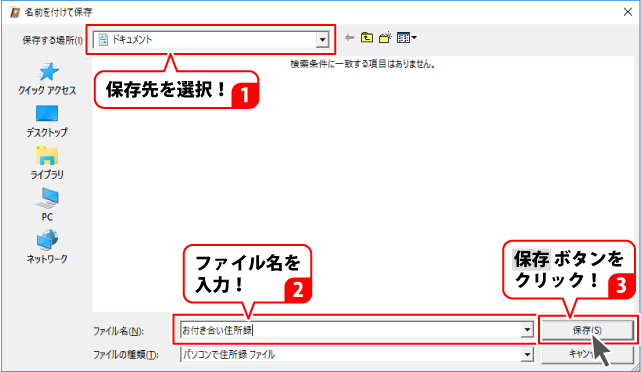
Task: Click the dialog title bar app icon
Action: pos(15,12)
